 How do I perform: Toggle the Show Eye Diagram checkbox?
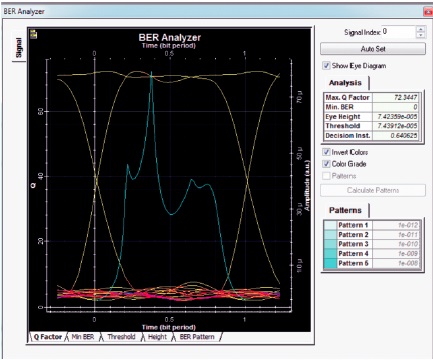pyautogui.click(x=326, y=66)
